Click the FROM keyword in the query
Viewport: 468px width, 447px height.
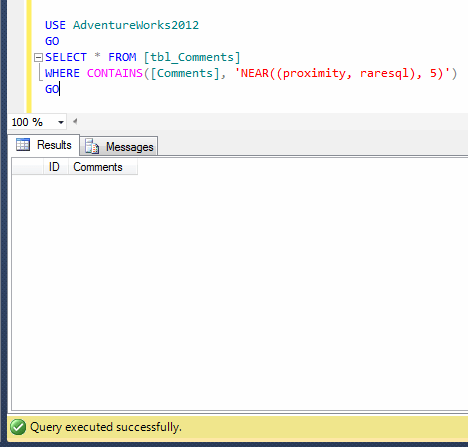click(x=122, y=57)
